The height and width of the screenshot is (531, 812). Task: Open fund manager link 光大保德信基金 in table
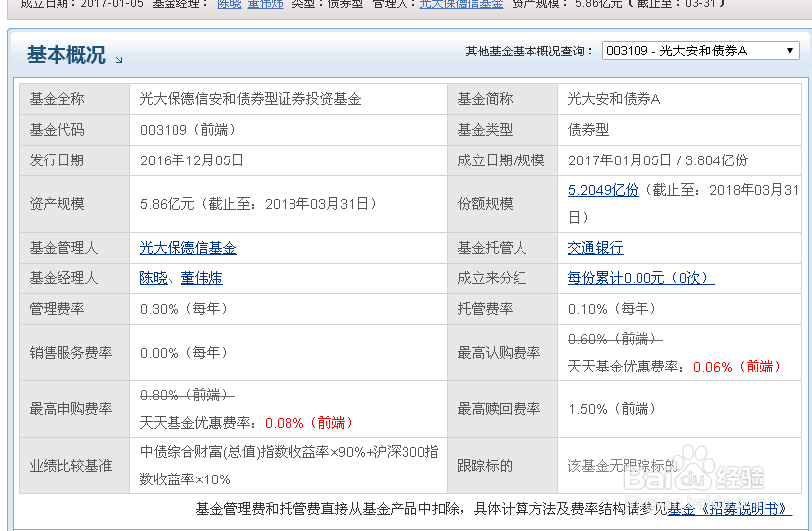point(188,248)
